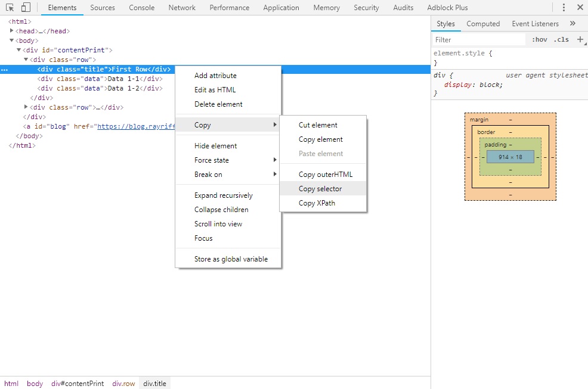This screenshot has width=588, height=389.
Task: Open the Network tab
Action: pyautogui.click(x=182, y=8)
